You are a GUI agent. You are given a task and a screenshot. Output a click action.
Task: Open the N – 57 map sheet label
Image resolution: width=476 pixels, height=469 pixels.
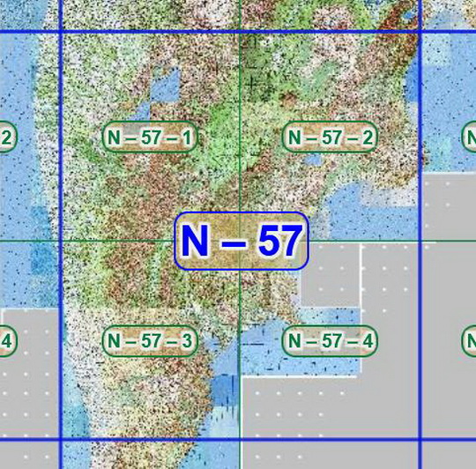[242, 241]
